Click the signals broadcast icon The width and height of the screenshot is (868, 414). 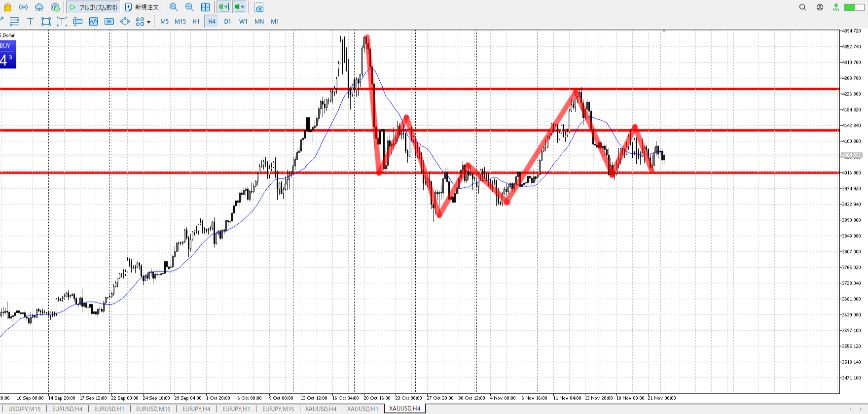point(23,7)
